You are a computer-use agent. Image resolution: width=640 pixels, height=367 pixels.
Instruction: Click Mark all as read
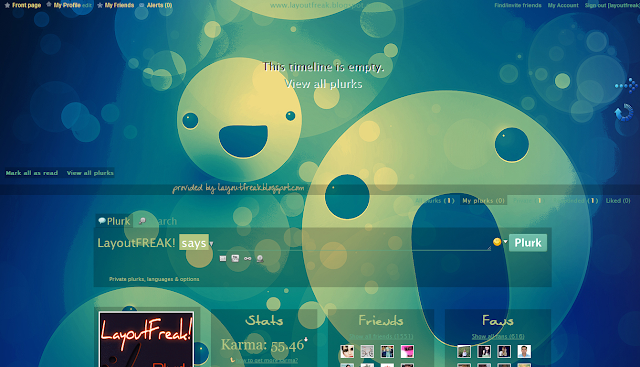pos(32,173)
